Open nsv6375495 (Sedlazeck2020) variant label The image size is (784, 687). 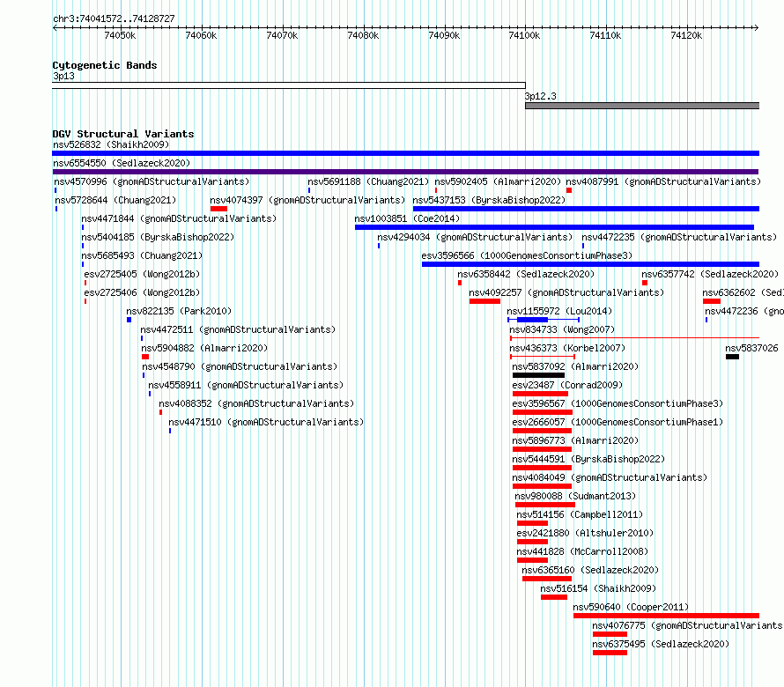click(x=661, y=644)
